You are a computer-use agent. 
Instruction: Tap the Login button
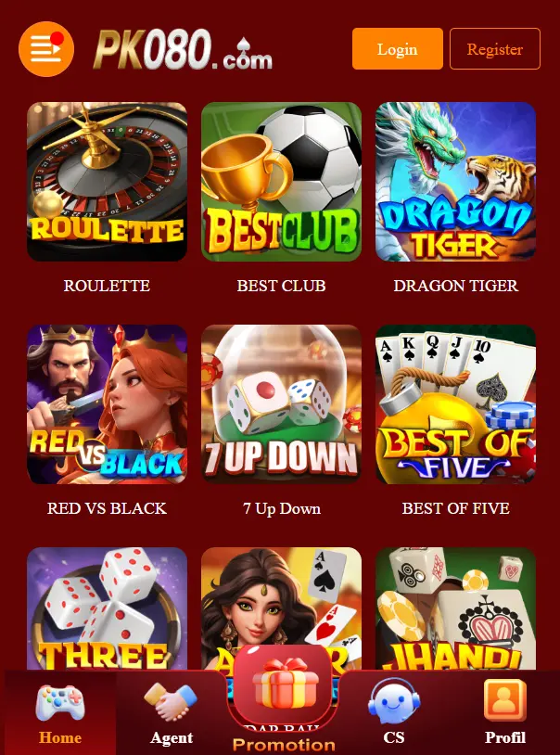397,48
